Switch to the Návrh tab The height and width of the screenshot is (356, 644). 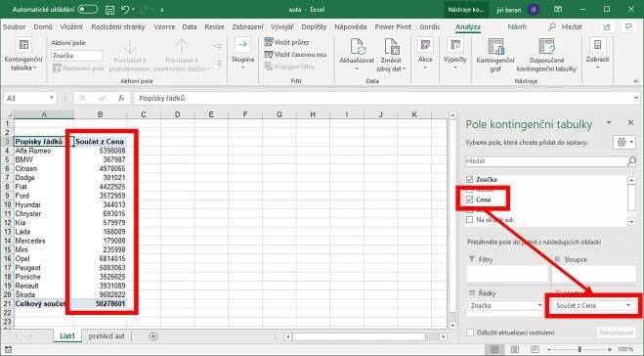[517, 26]
